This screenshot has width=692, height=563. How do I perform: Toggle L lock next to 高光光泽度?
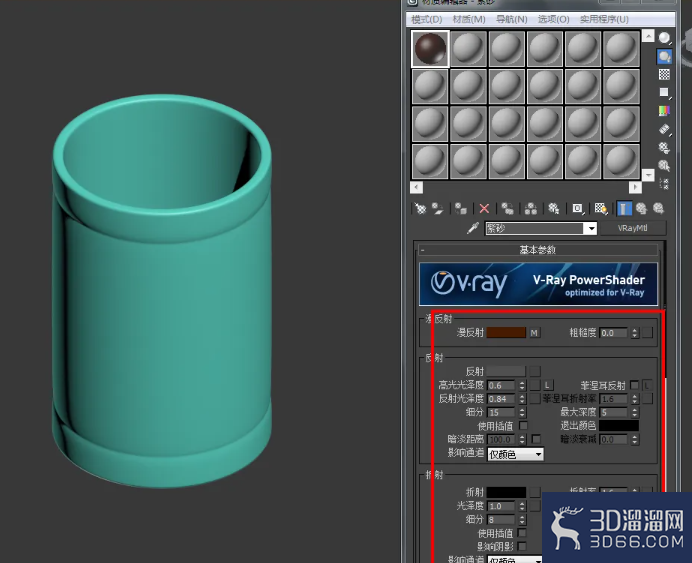[548, 385]
